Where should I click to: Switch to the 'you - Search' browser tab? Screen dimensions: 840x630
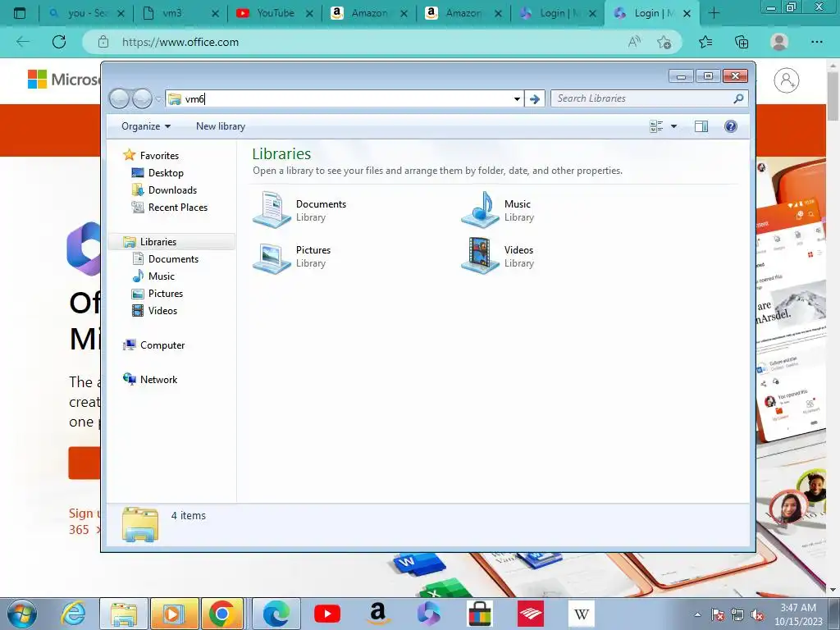coord(87,13)
